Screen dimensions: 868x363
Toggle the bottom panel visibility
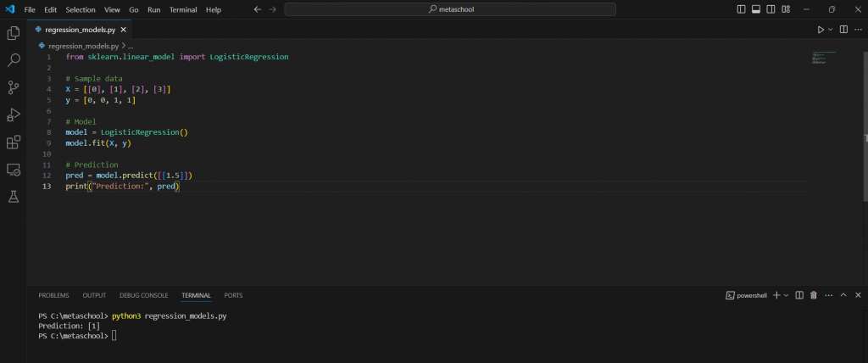click(x=756, y=9)
